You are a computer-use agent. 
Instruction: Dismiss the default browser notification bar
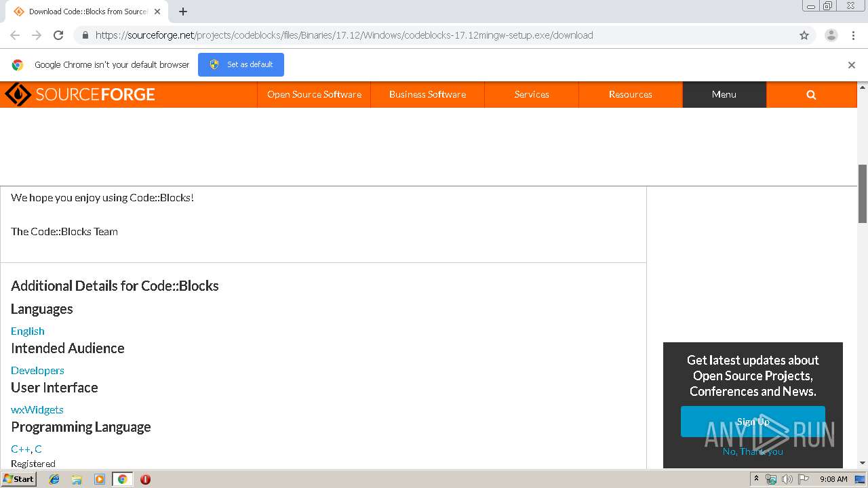[852, 65]
